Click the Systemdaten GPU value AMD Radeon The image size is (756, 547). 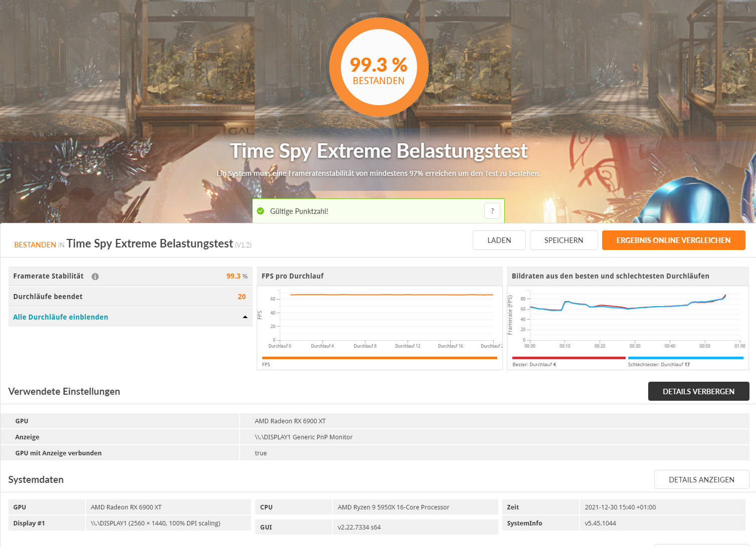(x=126, y=507)
